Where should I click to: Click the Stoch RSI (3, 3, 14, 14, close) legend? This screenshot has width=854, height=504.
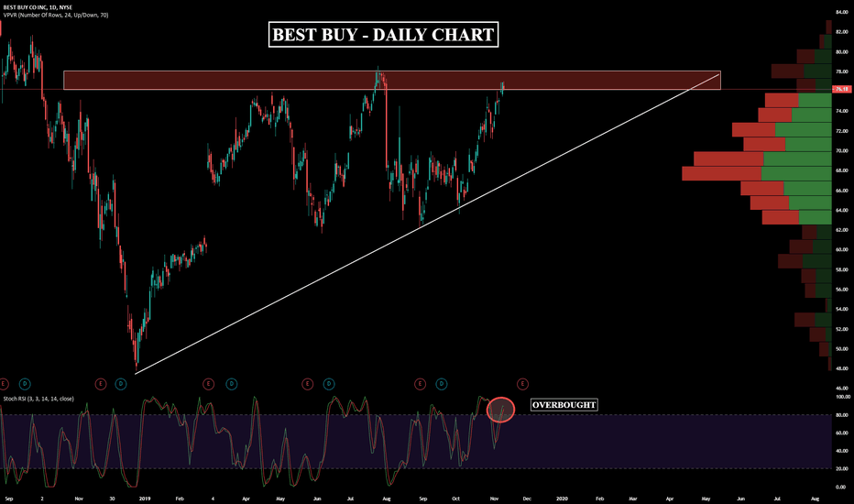(38, 399)
